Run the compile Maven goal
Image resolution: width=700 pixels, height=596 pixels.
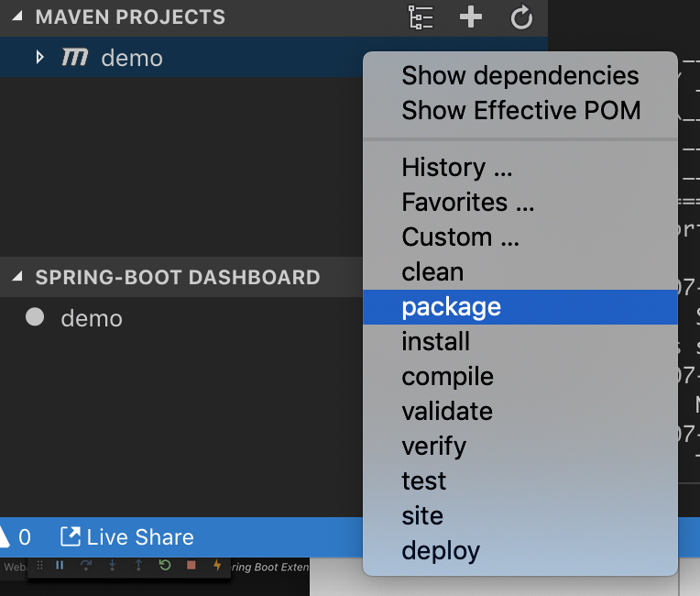(x=520, y=377)
